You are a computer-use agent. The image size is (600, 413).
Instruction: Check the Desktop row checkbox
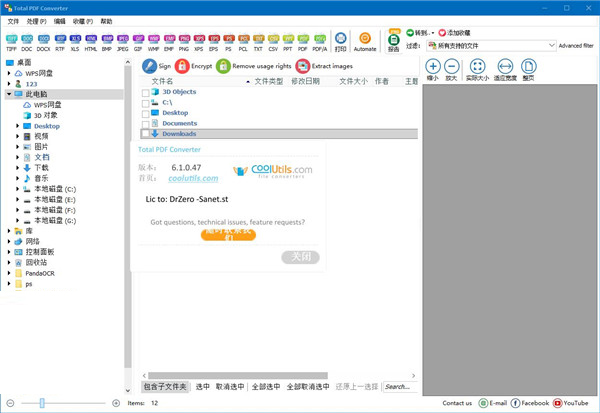145,114
